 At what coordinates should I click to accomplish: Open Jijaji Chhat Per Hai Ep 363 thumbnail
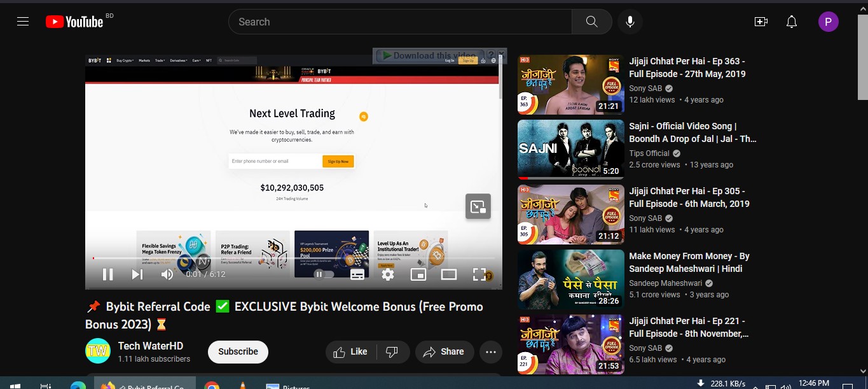pos(571,85)
